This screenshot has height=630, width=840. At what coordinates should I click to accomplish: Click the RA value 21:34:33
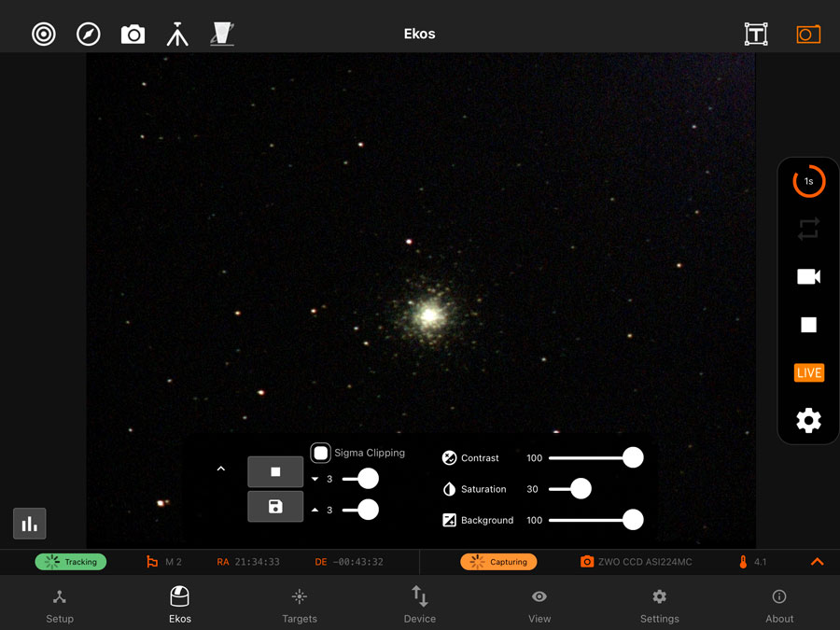point(258,562)
